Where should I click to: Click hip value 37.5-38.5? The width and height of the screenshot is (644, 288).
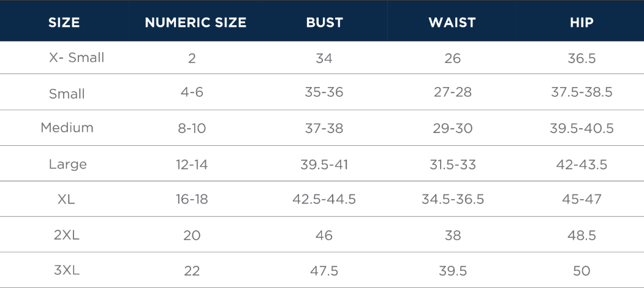(581, 92)
